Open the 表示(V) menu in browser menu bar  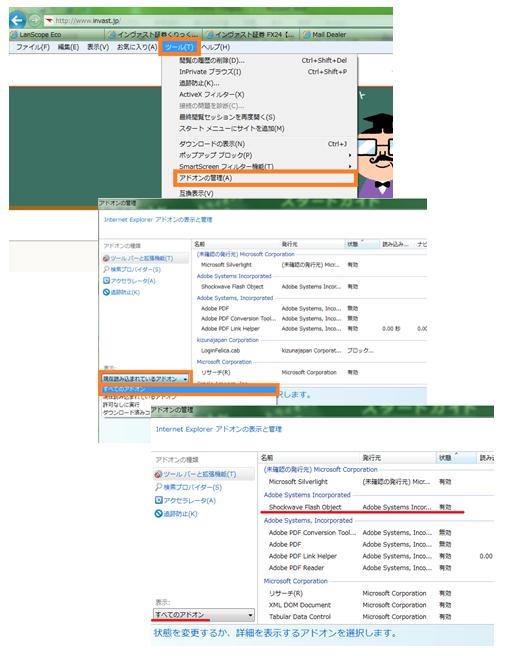click(x=98, y=47)
